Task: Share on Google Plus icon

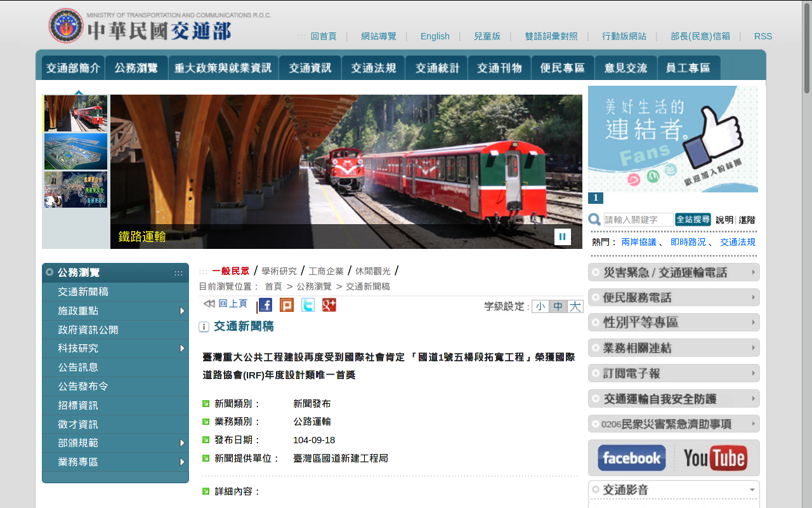Action: coord(329,305)
